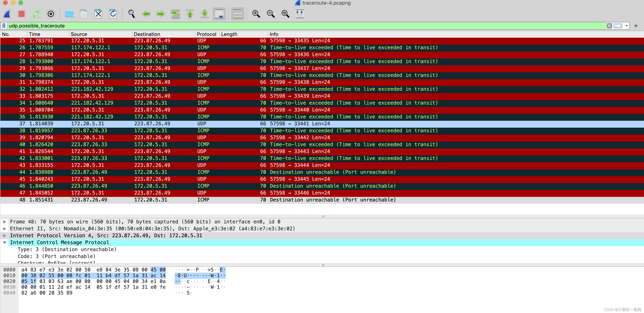Viewport: 644px width, 313px height.
Task: Restart the current capture
Action: [36, 14]
